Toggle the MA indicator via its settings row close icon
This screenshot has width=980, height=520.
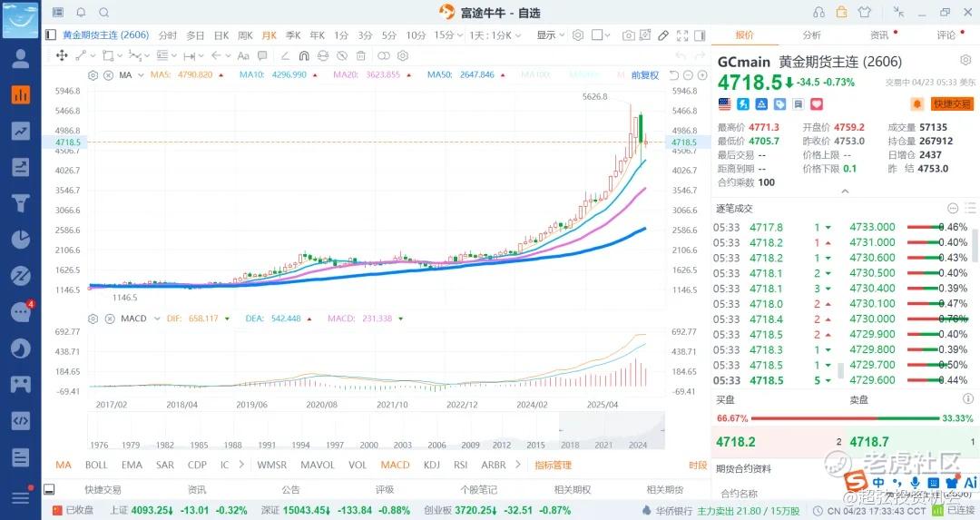tap(108, 74)
